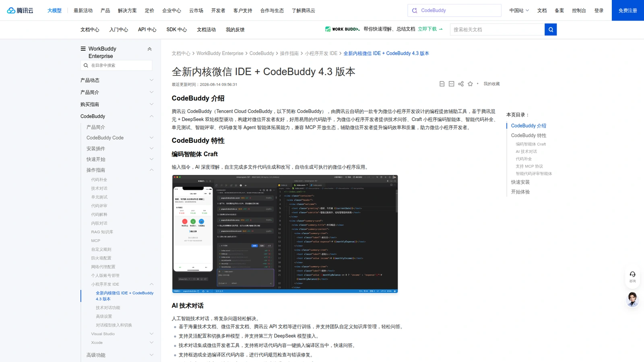The width and height of the screenshot is (644, 362).
Task: Open the 大模型 menu
Action: coord(54,10)
